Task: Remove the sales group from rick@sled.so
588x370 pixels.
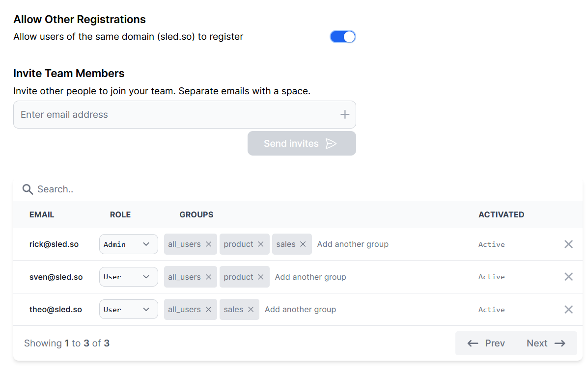Action: (303, 244)
